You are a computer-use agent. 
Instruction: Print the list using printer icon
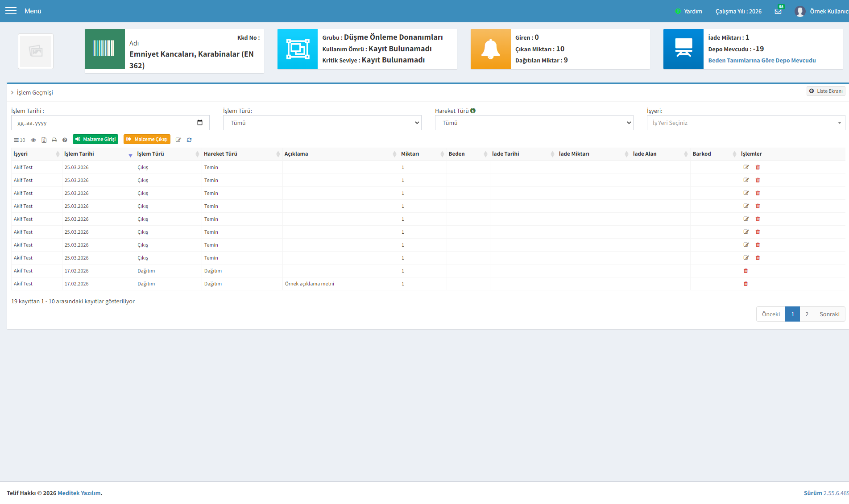pos(54,140)
